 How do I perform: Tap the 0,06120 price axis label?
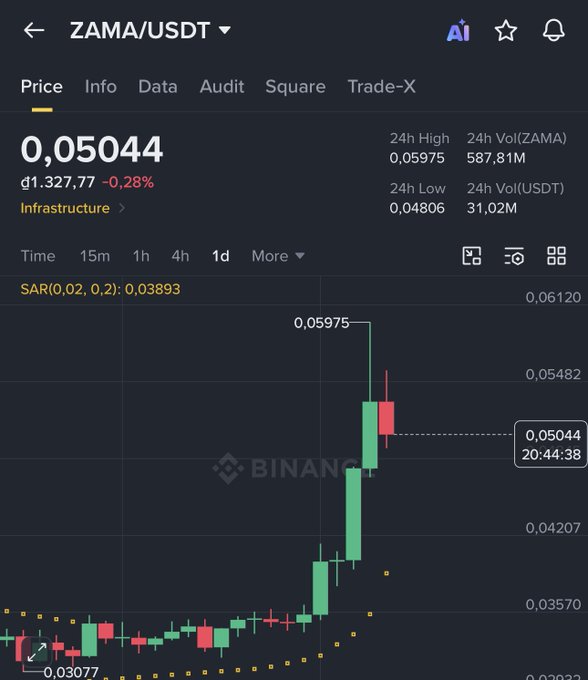(553, 298)
